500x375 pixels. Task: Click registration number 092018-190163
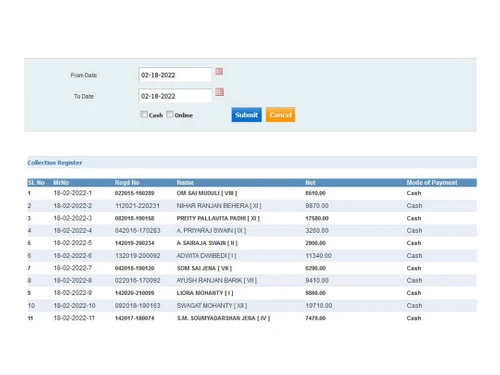[x=138, y=305]
